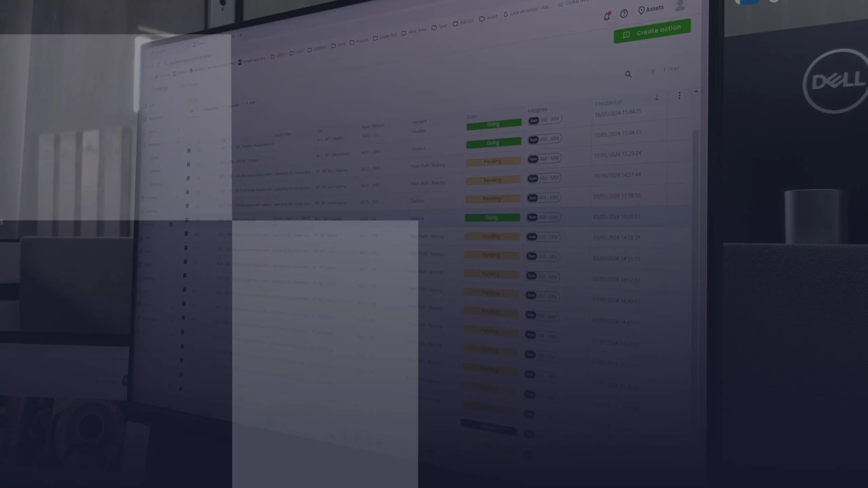Select the 03/05/2024 14:58:31 date cell
This screenshot has height=488, width=868.
pyautogui.click(x=616, y=238)
